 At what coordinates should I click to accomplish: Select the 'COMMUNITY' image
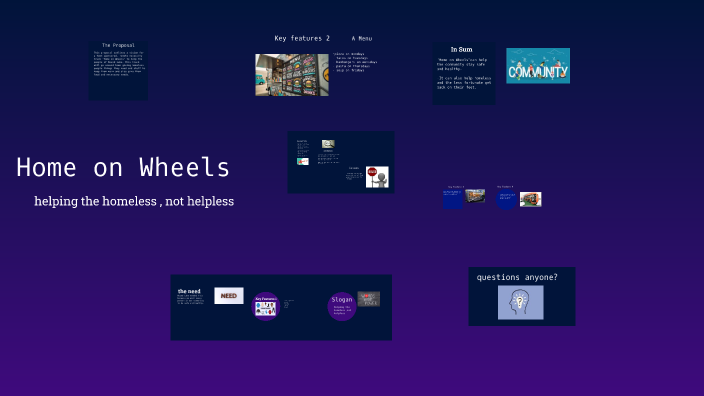538,66
